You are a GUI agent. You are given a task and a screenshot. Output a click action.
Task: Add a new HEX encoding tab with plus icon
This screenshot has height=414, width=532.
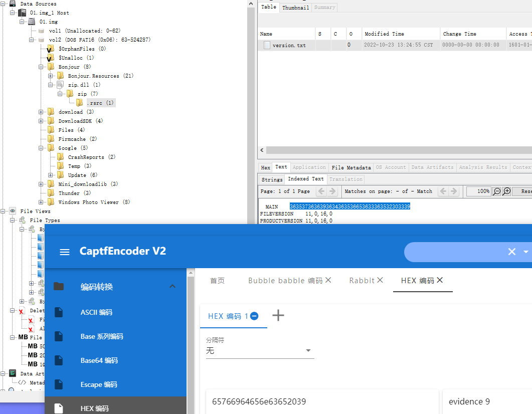pyautogui.click(x=278, y=315)
